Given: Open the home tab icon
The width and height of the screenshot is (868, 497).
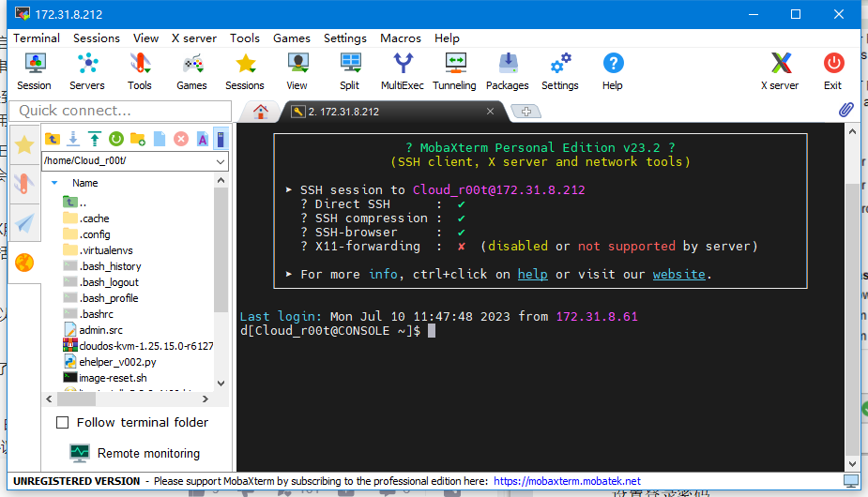Looking at the screenshot, I should click(x=261, y=112).
